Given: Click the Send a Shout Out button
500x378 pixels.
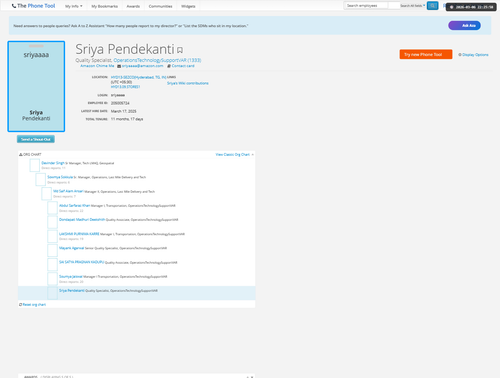Looking at the screenshot, I should pyautogui.click(x=36, y=139).
